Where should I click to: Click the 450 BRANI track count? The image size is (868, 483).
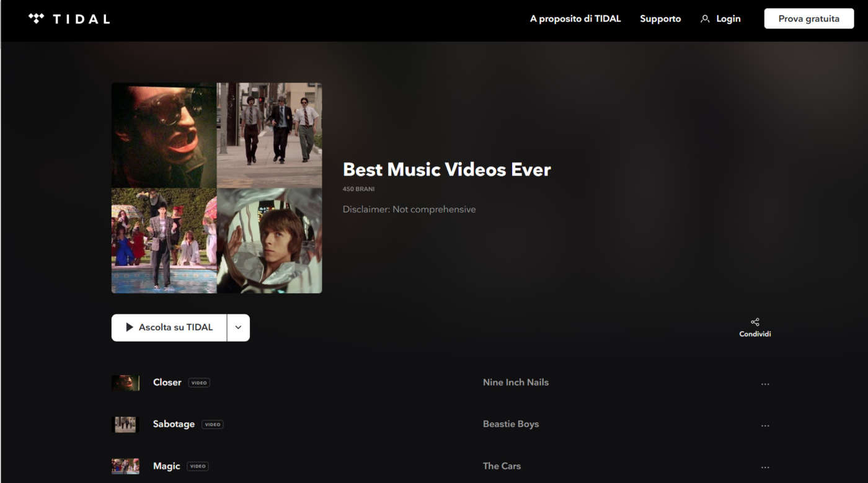click(358, 189)
